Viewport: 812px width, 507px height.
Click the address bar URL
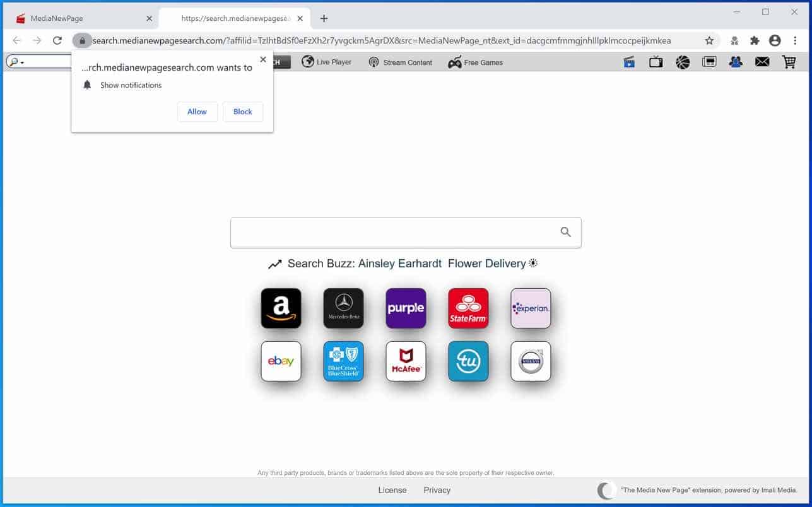(382, 40)
